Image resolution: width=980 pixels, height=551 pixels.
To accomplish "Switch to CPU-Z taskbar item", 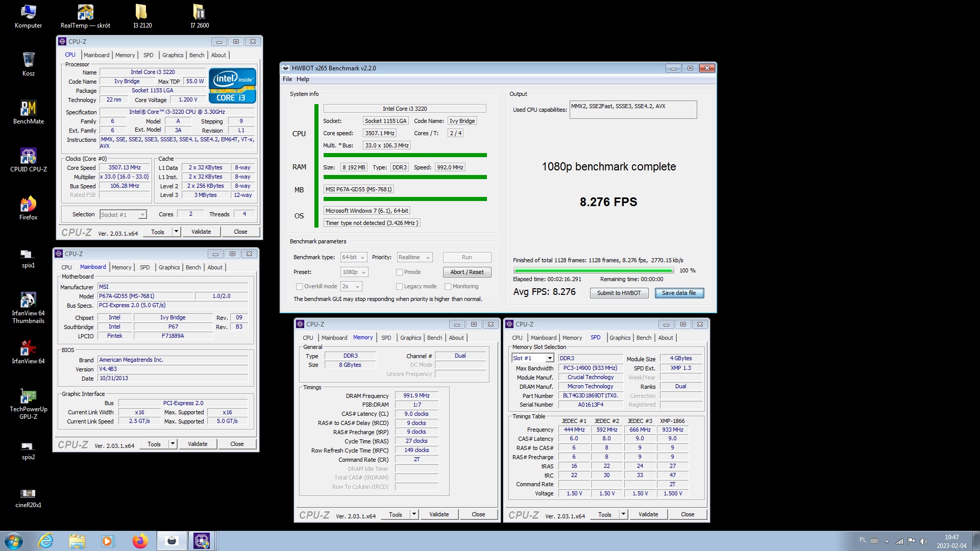I will click(202, 541).
